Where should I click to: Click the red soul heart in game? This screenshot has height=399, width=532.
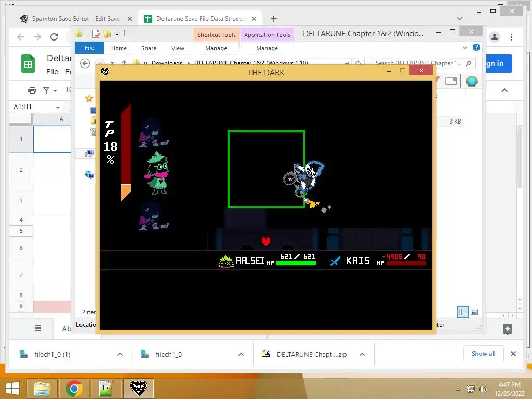click(x=266, y=241)
